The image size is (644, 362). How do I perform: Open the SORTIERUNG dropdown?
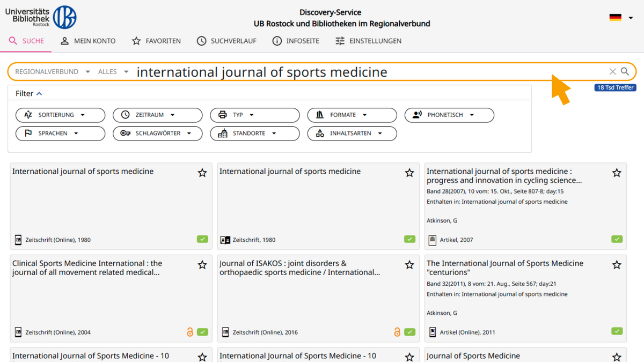tap(60, 115)
